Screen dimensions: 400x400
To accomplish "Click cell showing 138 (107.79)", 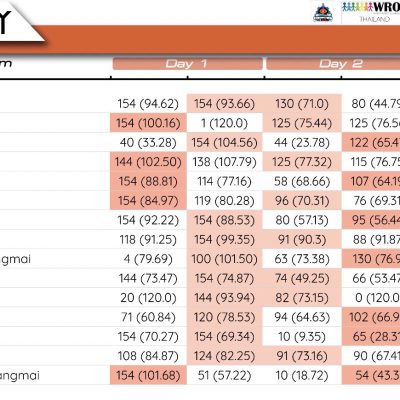I will tap(225, 162).
